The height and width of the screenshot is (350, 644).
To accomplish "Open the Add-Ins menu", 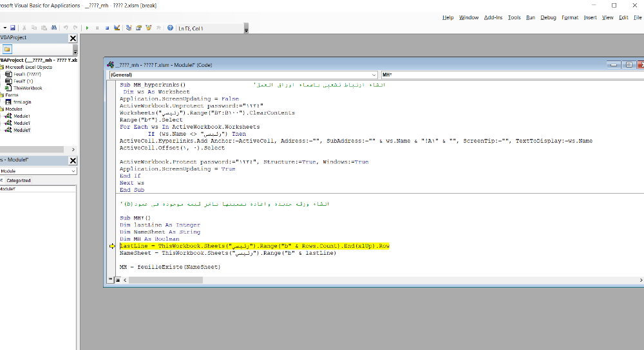I will (x=493, y=17).
